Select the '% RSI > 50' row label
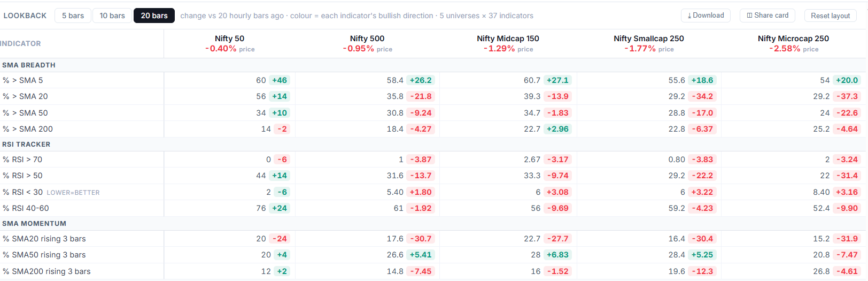The image size is (868, 281). 22,176
